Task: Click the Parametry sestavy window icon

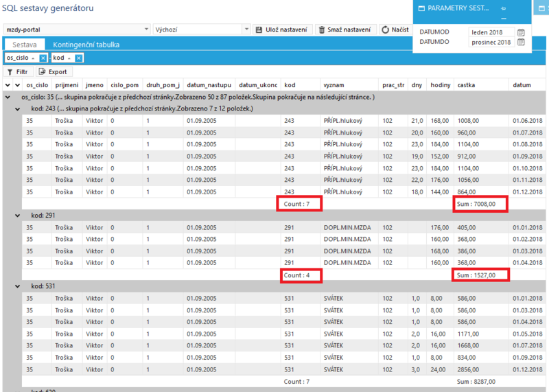Action: coord(421,8)
